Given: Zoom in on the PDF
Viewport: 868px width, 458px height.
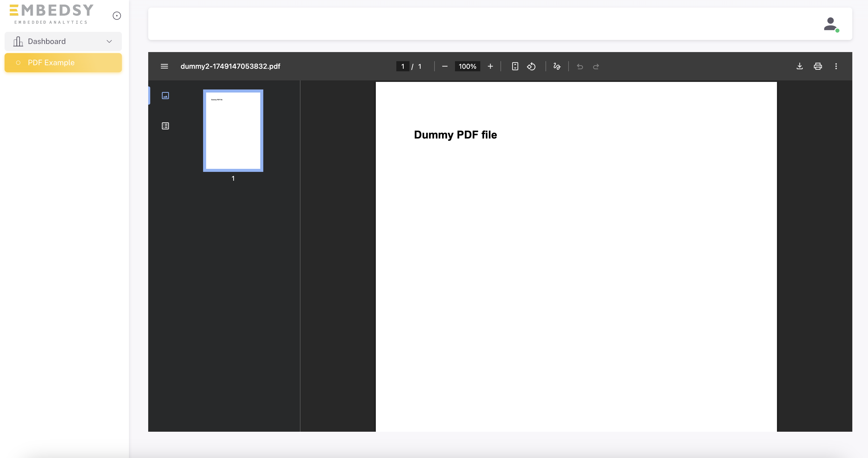Looking at the screenshot, I should (x=490, y=66).
